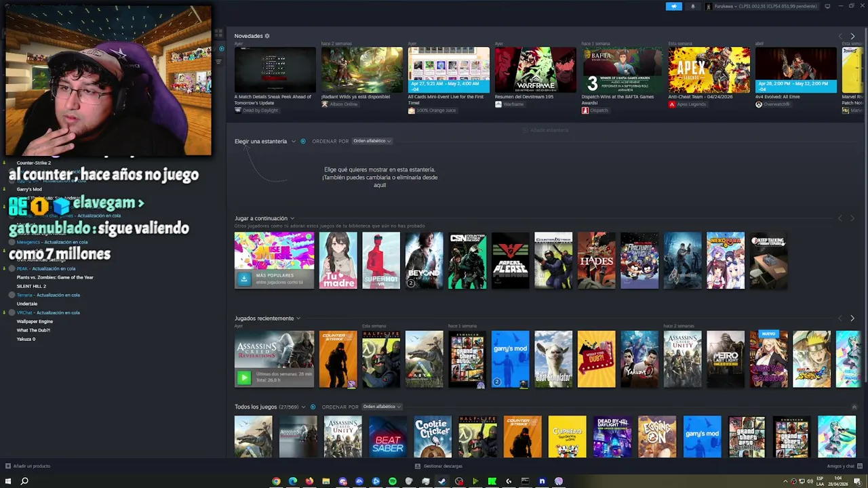Select PEAK in the library list
868x488 pixels.
pos(46,268)
